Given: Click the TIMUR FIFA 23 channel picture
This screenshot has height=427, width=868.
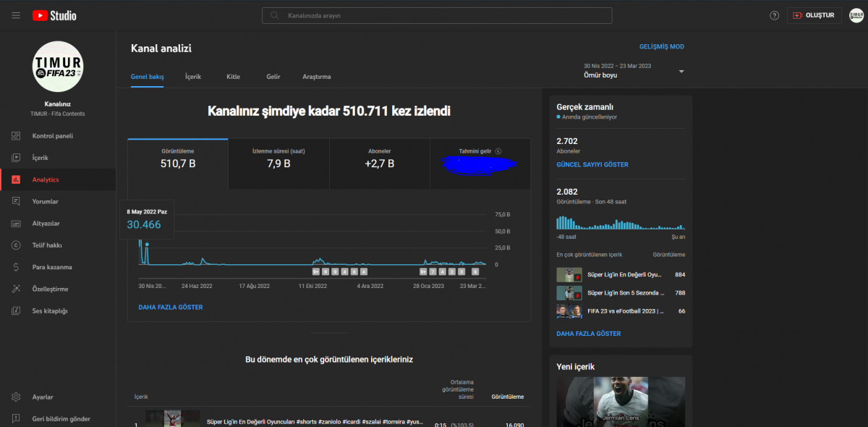Looking at the screenshot, I should [x=58, y=67].
